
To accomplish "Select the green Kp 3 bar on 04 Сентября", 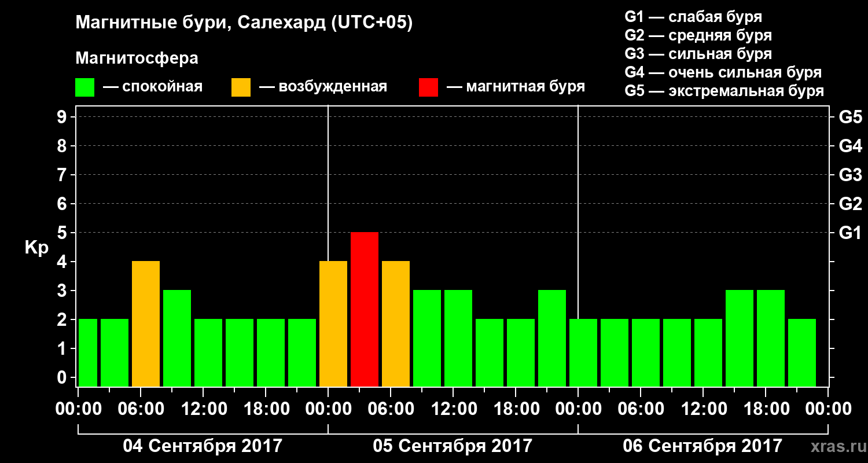I will coord(177,338).
